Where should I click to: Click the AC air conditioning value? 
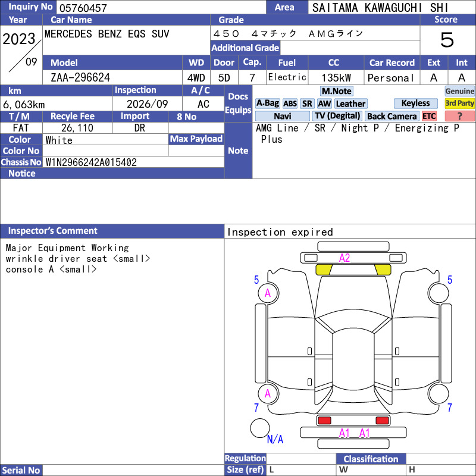click(x=203, y=104)
